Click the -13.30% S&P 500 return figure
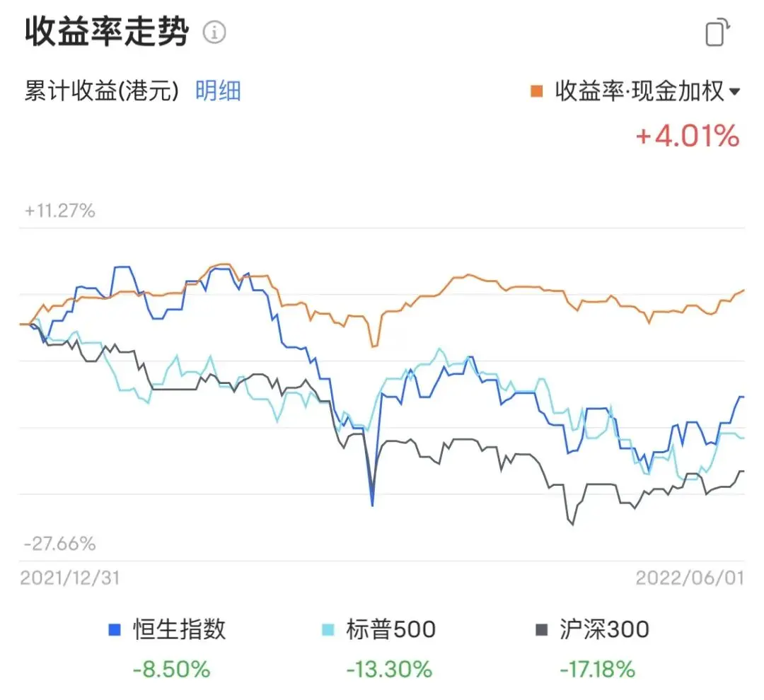 coord(389,670)
